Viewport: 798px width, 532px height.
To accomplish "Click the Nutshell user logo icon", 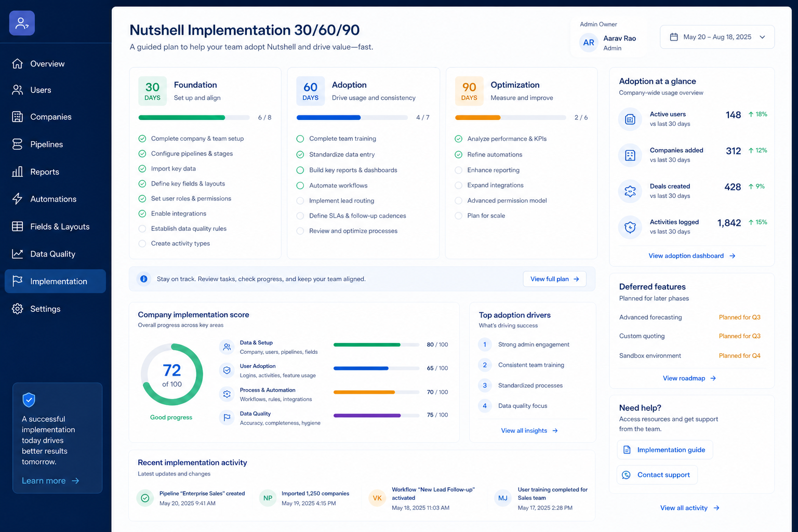I will (x=22, y=23).
